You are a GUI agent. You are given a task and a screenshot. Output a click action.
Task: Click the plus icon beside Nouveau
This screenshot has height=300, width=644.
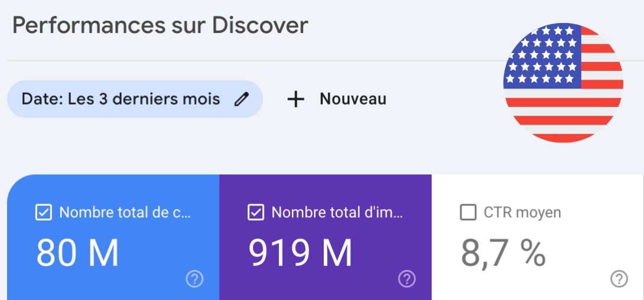[x=295, y=99]
